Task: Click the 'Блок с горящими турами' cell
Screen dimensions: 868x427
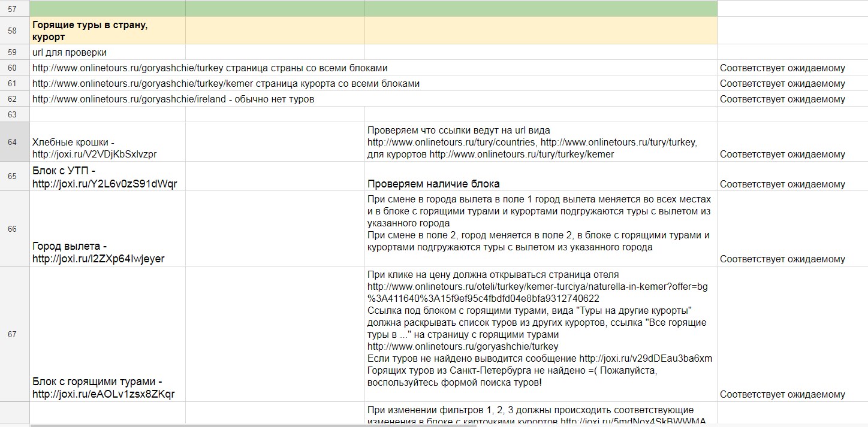Action: [107, 334]
